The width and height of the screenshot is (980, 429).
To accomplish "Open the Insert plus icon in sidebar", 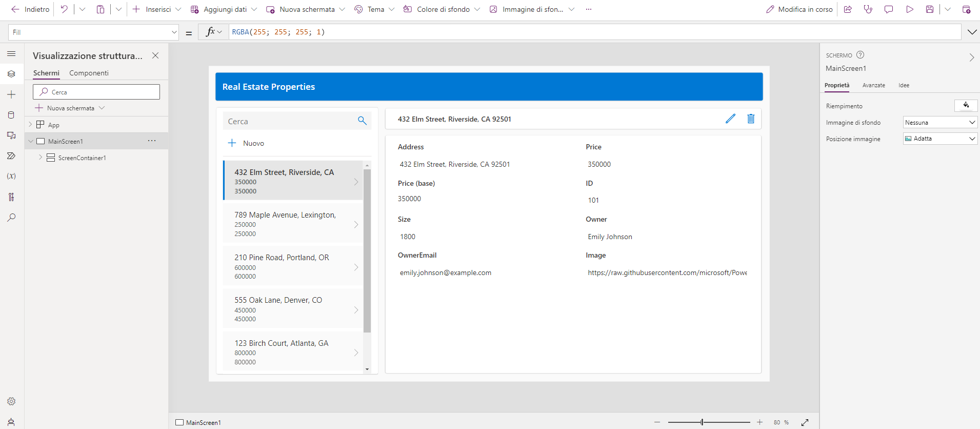I will [11, 94].
